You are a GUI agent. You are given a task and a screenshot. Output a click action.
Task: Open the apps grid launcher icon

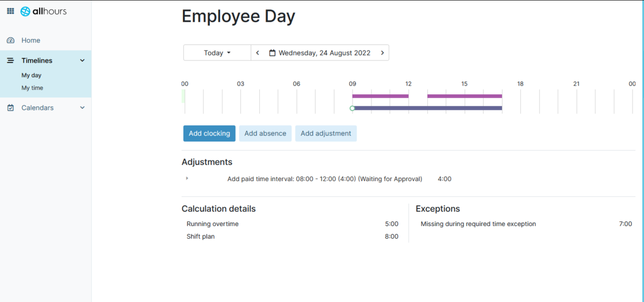(x=10, y=11)
